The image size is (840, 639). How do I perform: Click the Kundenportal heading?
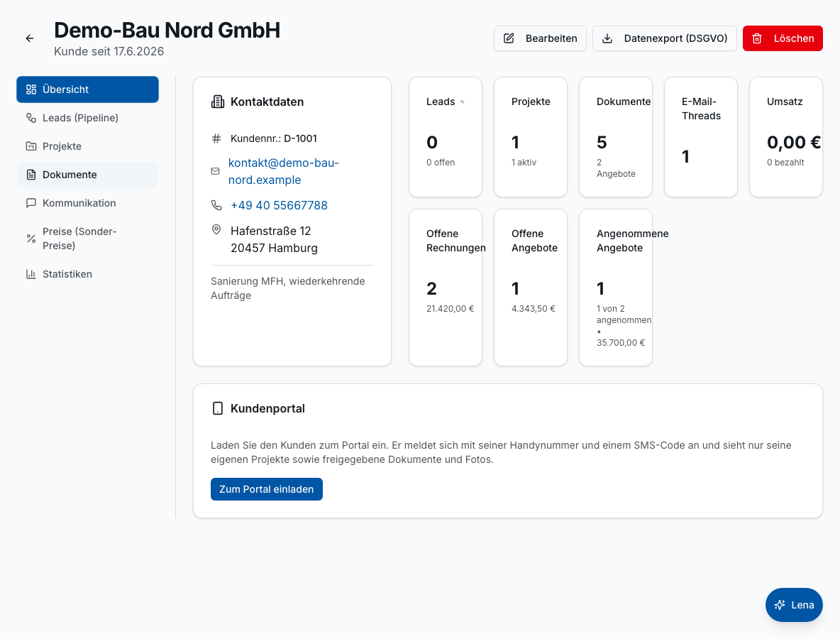pyautogui.click(x=267, y=408)
